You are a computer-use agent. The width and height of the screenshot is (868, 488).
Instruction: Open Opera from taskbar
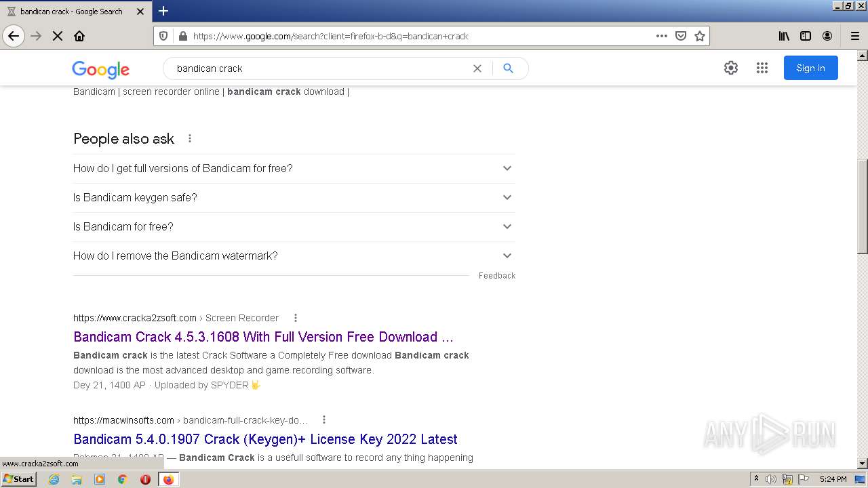point(145,479)
